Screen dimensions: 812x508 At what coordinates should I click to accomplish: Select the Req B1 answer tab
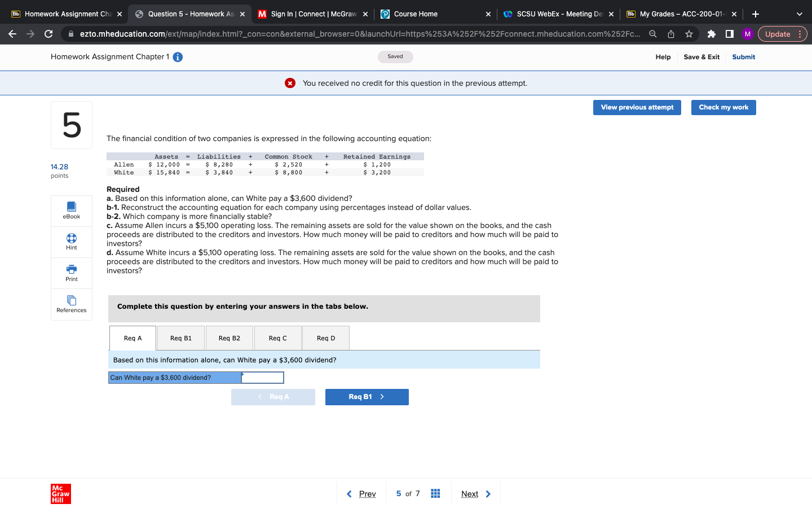(x=181, y=338)
